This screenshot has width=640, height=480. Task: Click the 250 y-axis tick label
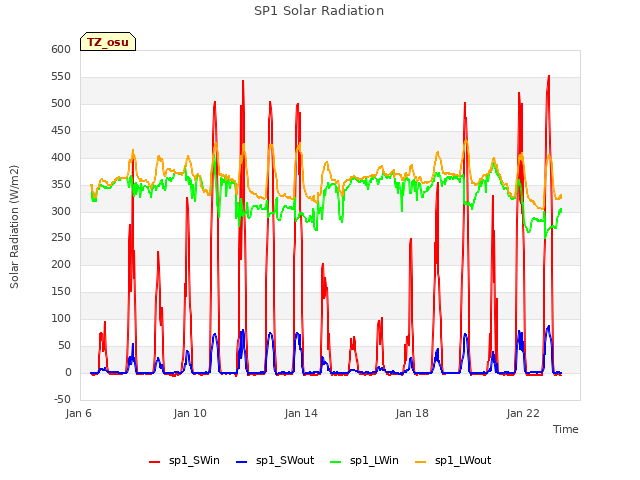point(61,237)
